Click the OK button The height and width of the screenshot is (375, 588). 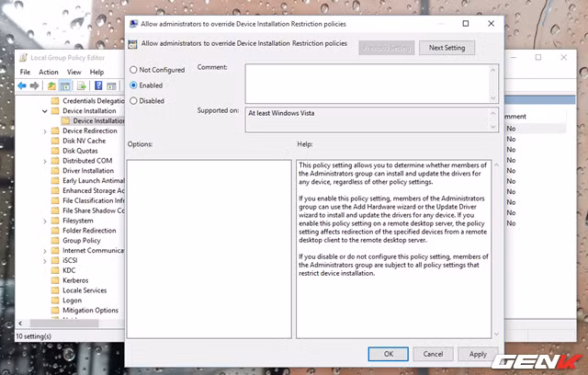pos(388,354)
